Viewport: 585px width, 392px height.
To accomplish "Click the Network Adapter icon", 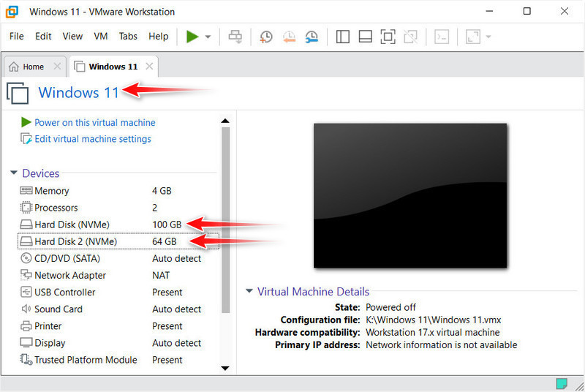I will [x=26, y=275].
